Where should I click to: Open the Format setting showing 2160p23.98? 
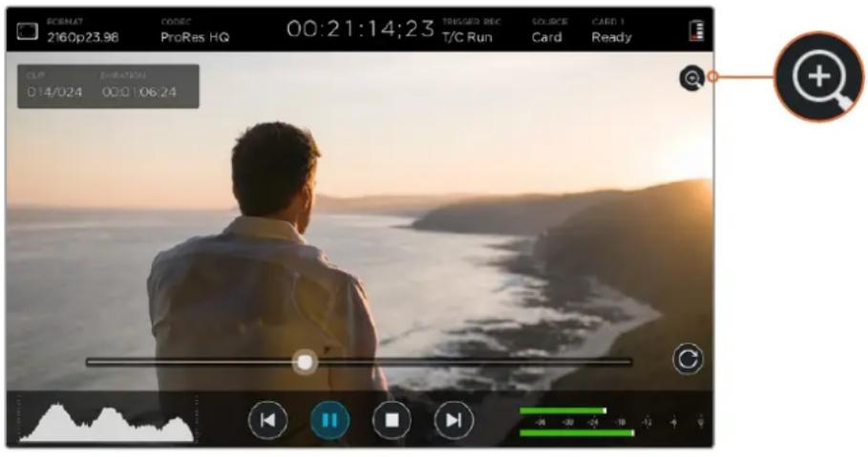tap(82, 31)
